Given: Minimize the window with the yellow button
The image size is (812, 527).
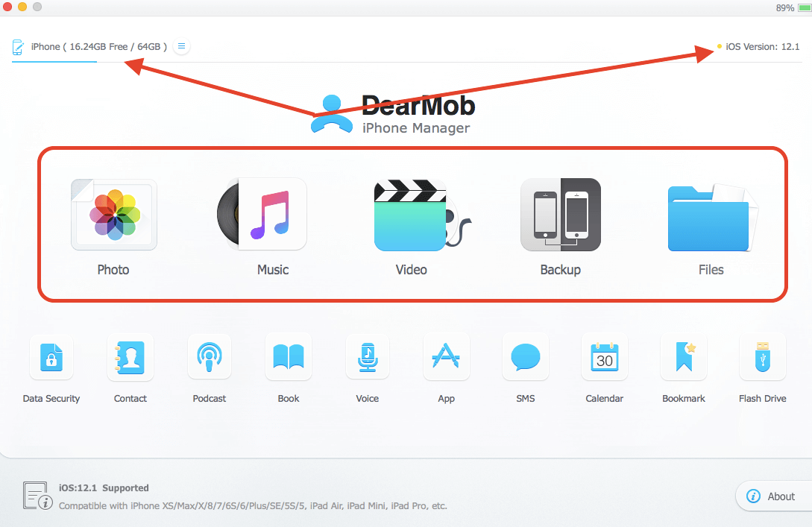Looking at the screenshot, I should coord(22,7).
